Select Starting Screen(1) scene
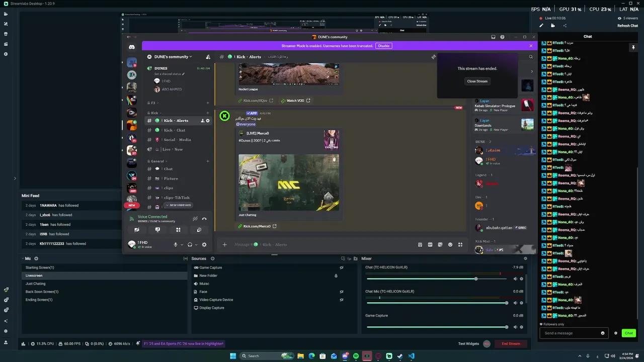 click(105, 267)
